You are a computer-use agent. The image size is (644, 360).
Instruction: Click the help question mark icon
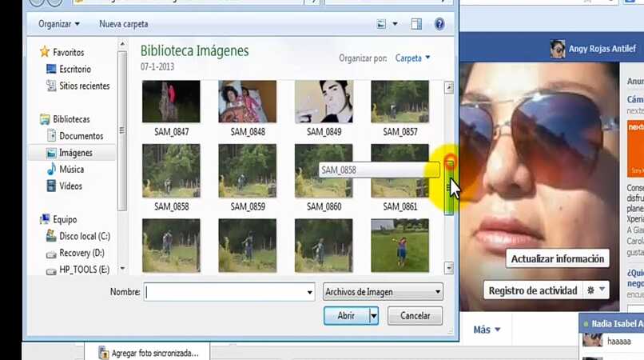pos(439,24)
